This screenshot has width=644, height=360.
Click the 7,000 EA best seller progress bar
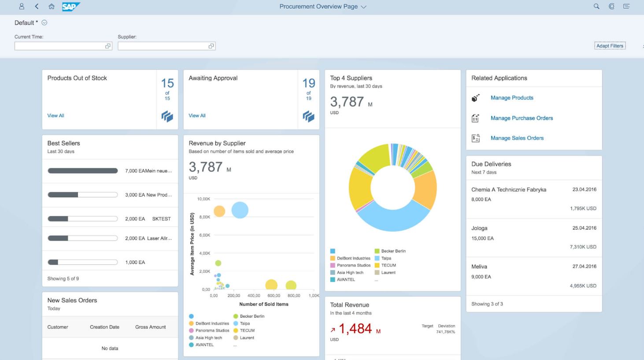(x=82, y=171)
